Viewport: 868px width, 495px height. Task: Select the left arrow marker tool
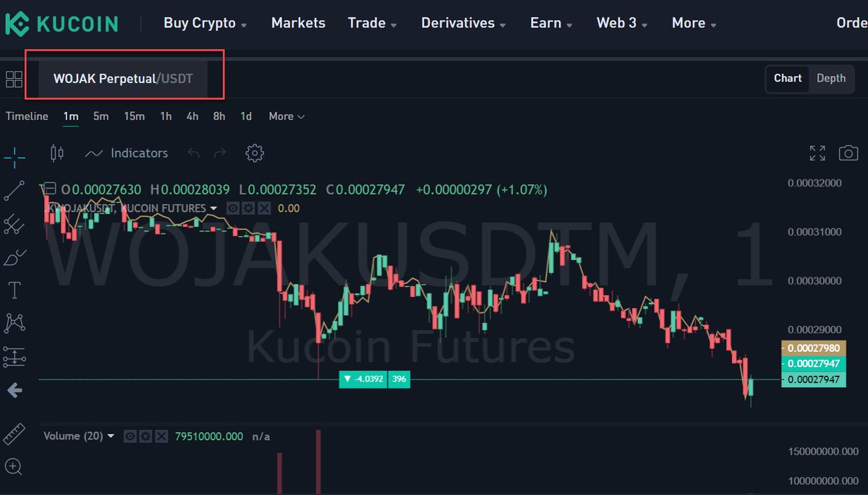[x=14, y=390]
